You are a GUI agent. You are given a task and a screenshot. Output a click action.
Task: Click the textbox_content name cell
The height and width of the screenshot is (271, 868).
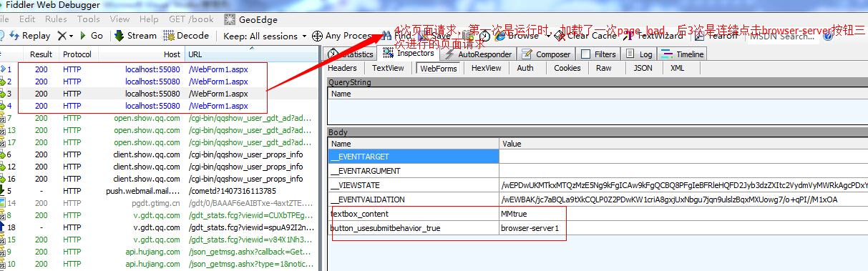(x=413, y=214)
